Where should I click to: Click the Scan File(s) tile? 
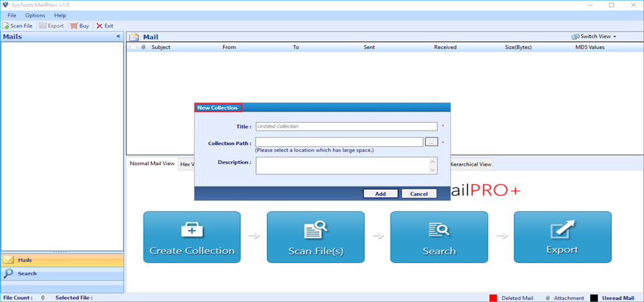(315, 237)
